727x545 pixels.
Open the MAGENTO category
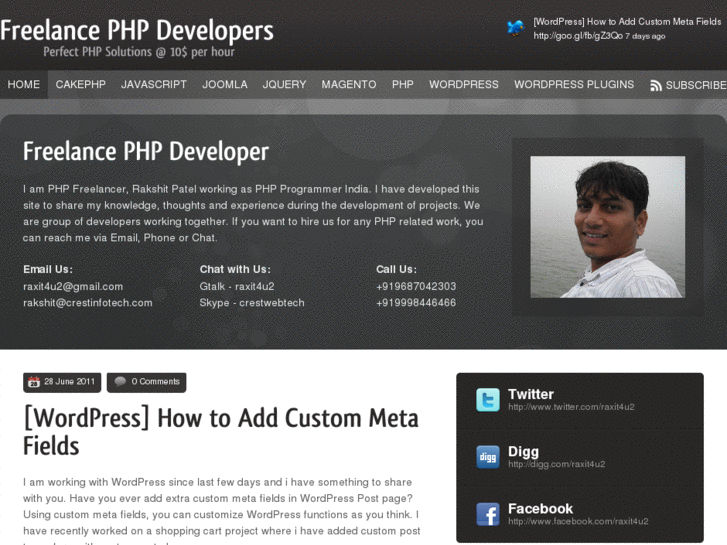point(349,84)
